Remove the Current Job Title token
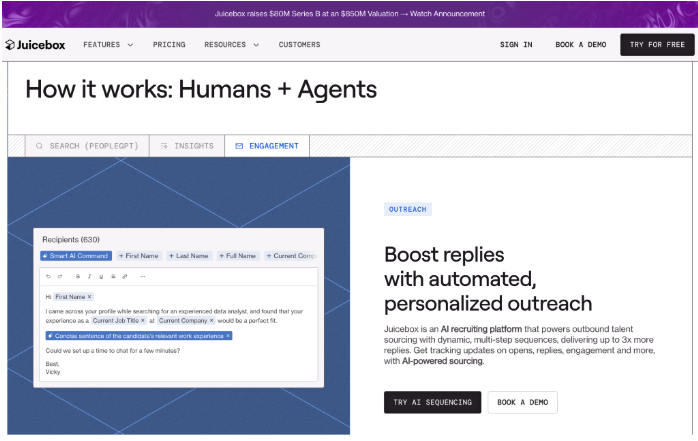The width and height of the screenshot is (698, 441). pos(143,320)
